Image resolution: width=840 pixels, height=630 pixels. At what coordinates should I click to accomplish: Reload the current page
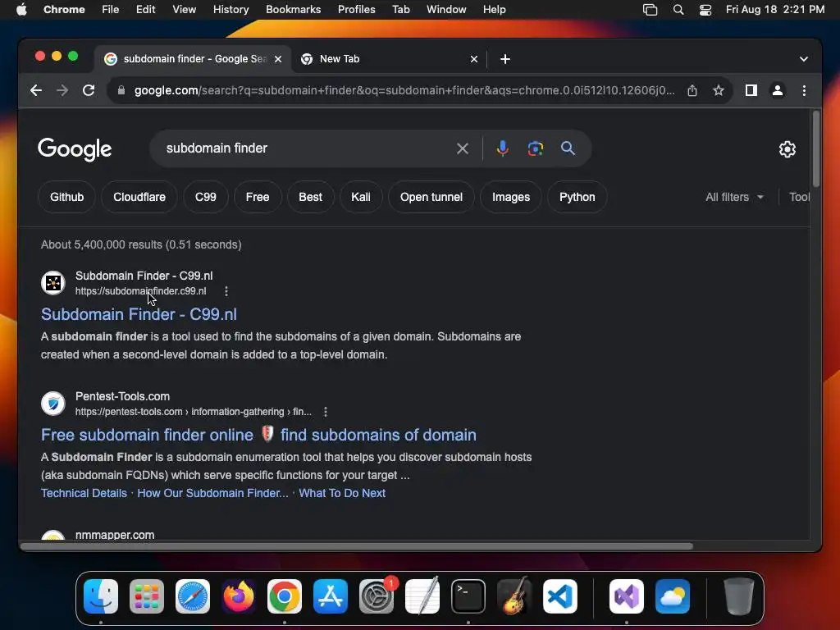[x=89, y=90]
